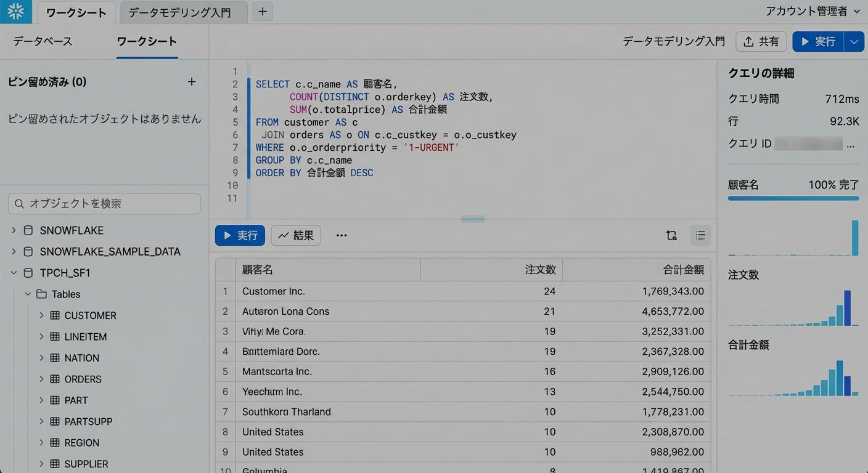
Task: Click the PART table icon
Action: (x=54, y=400)
